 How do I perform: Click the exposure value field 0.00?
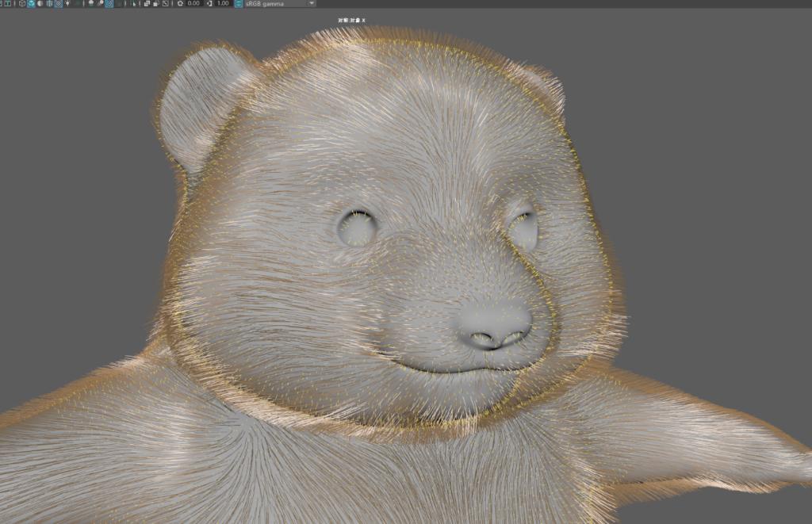point(194,4)
